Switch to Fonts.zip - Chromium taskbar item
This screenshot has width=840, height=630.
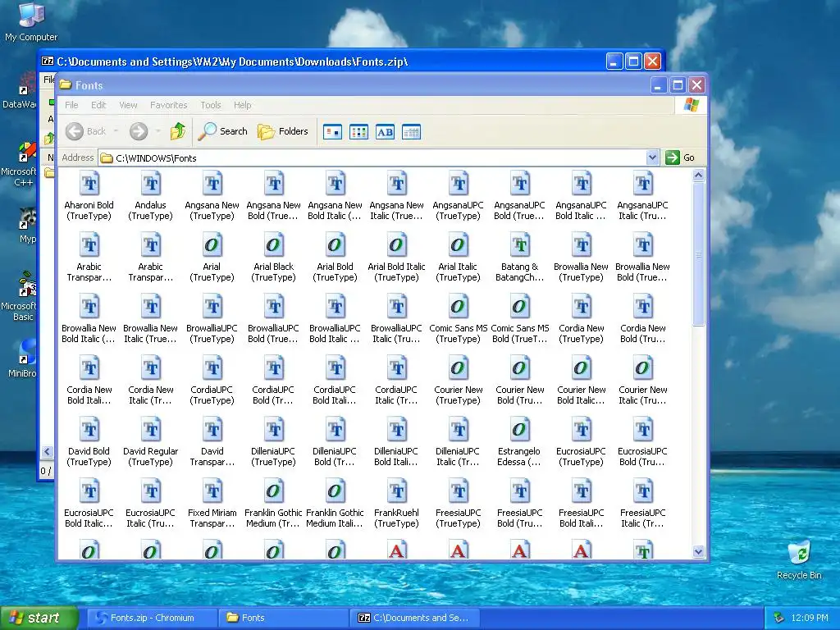(153, 618)
